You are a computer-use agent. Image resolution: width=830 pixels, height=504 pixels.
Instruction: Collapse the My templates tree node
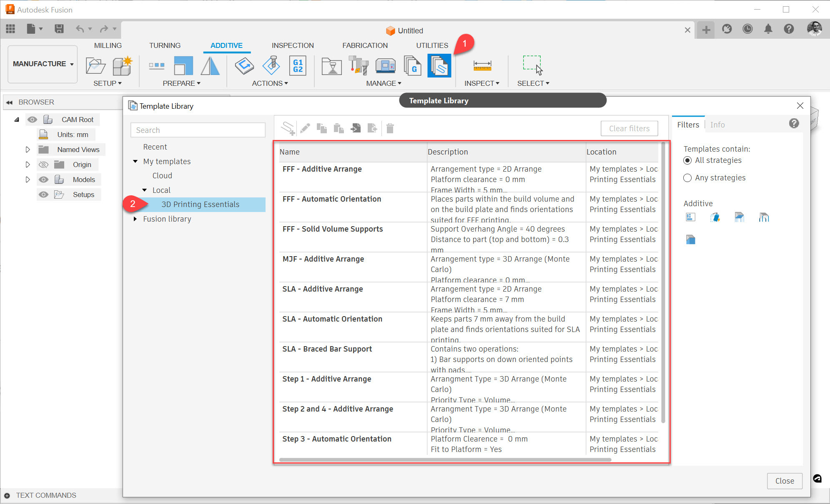tap(135, 161)
